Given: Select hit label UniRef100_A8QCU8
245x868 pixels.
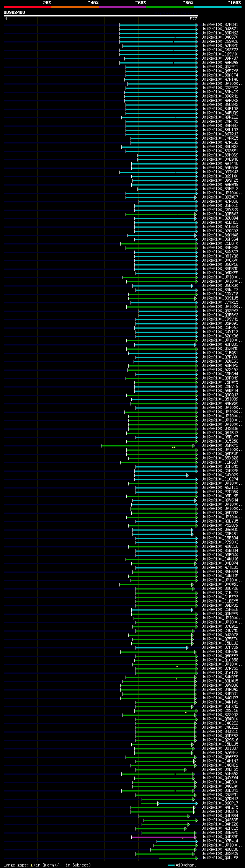Looking at the screenshot, I should [220, 849].
